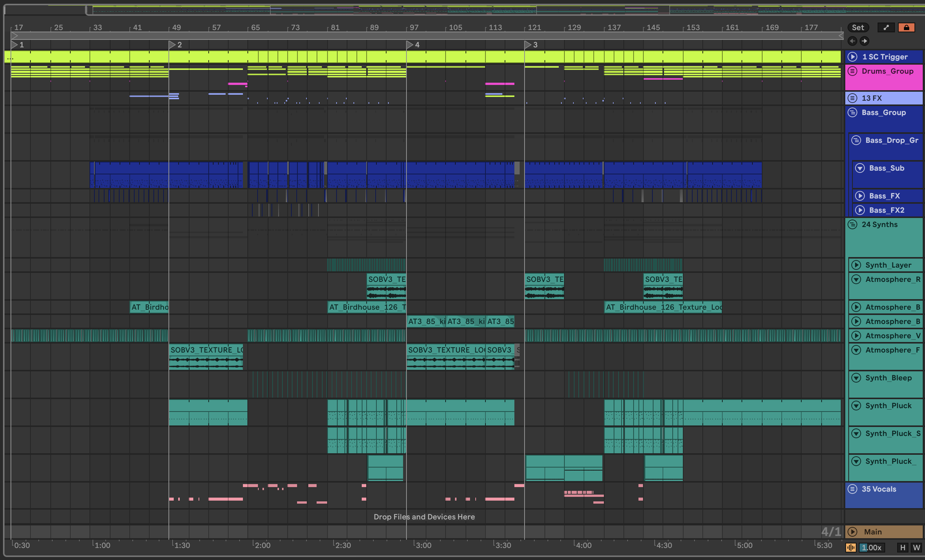Expand the Bass_FX2 track arrow
Screen dimensions: 925x560
coord(860,210)
